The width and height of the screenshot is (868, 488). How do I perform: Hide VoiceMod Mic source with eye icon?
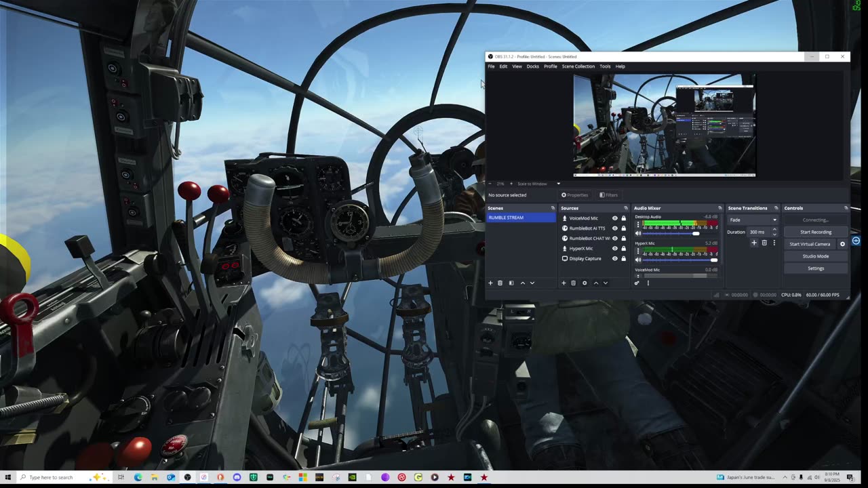(615, 218)
